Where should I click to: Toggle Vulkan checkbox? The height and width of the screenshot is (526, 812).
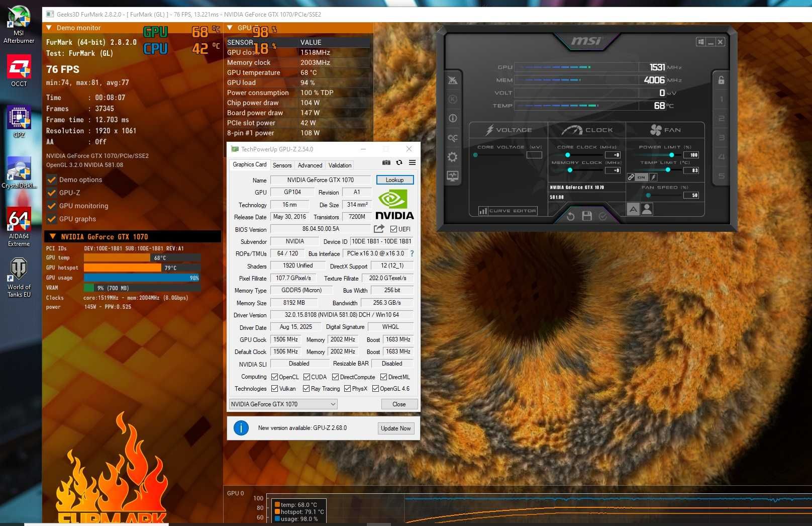tap(274, 389)
